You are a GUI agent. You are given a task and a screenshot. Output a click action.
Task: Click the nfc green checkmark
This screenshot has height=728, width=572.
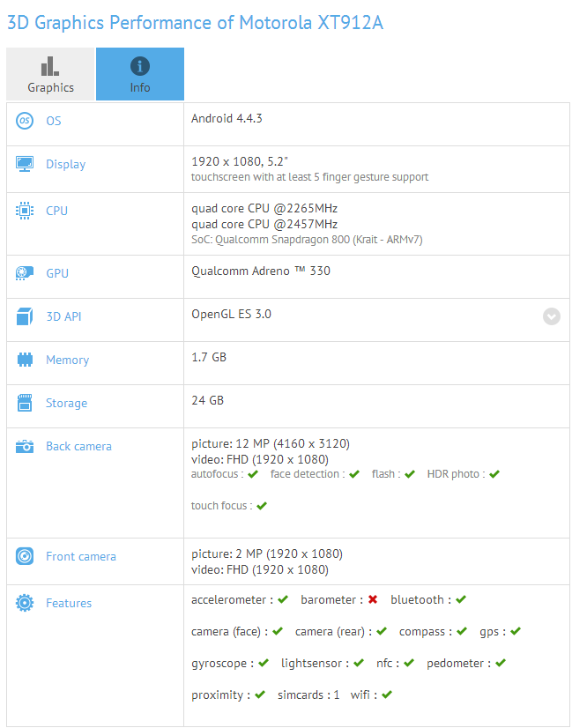click(x=409, y=663)
